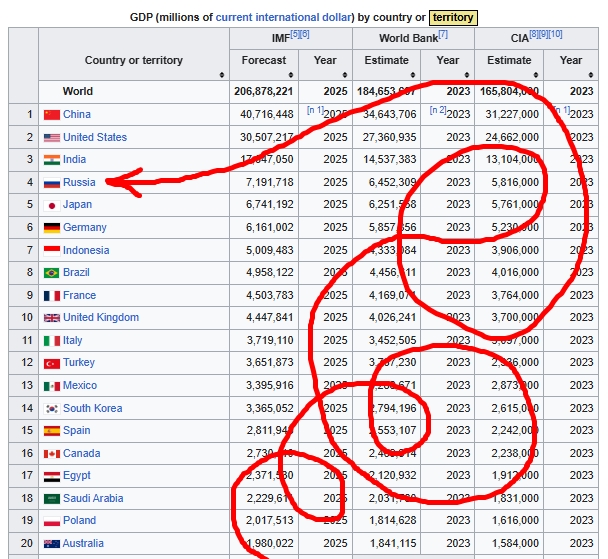Image resolution: width=608 pixels, height=559 pixels.
Task: Click the Brazil flag icon
Action: coord(52,273)
